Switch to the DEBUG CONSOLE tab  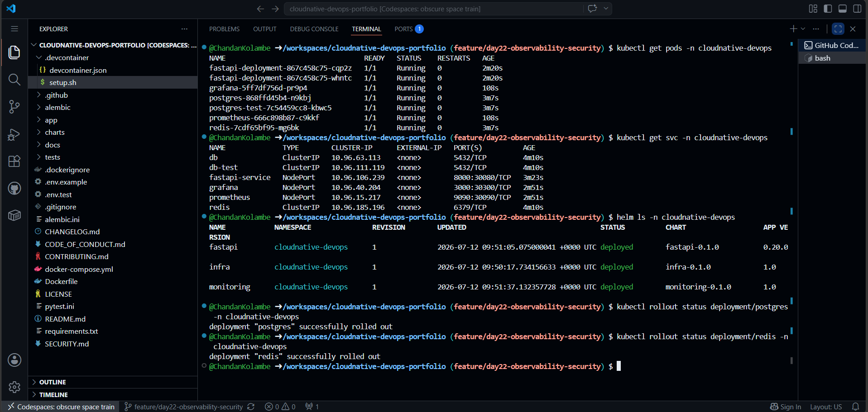[314, 29]
